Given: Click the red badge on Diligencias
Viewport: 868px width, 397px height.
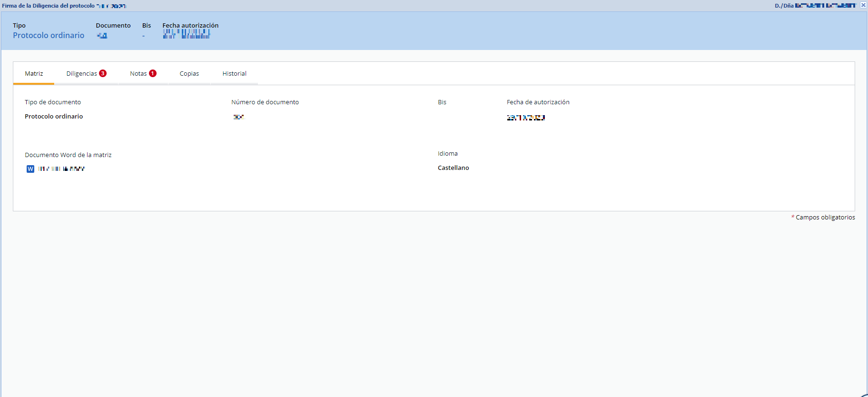Looking at the screenshot, I should [x=103, y=73].
